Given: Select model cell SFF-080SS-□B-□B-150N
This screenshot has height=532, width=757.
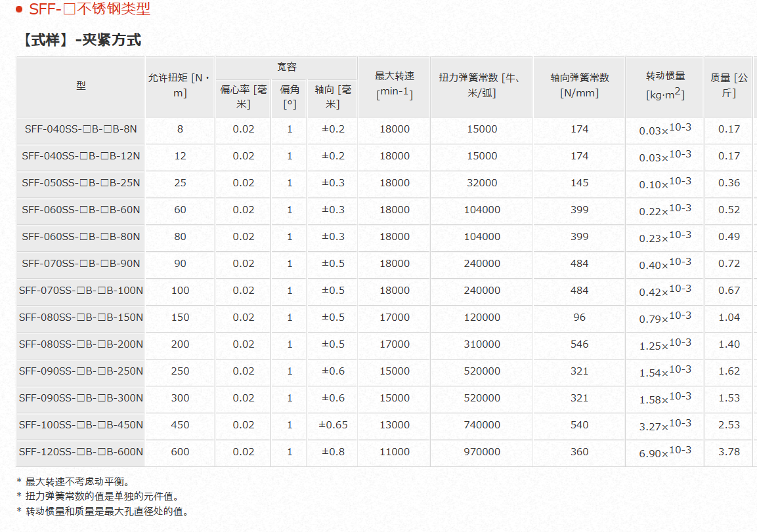Looking at the screenshot, I should click(x=81, y=317).
